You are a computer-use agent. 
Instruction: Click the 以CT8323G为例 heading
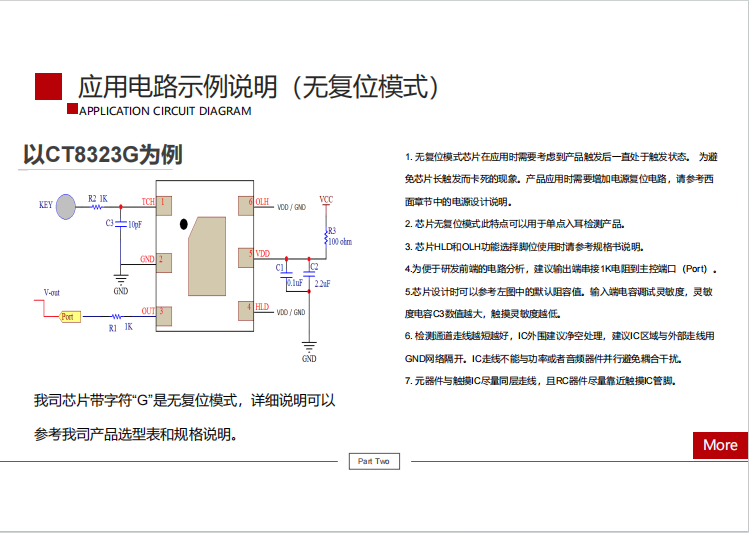tap(102, 155)
